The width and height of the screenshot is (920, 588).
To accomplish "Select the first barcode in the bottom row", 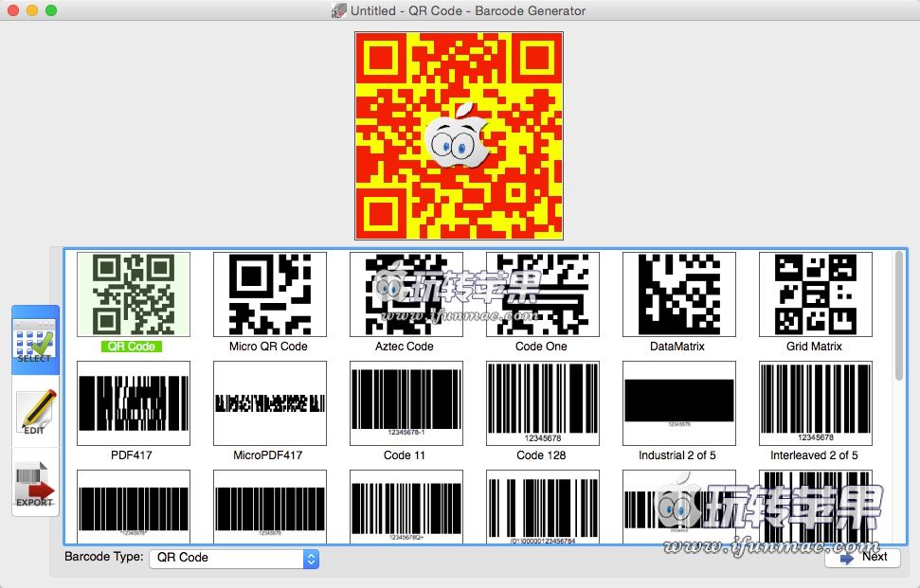I will click(x=134, y=505).
